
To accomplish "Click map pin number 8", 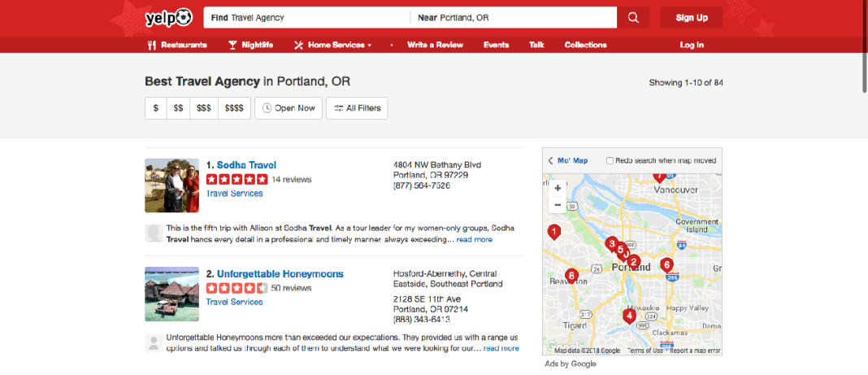I will coord(572,275).
